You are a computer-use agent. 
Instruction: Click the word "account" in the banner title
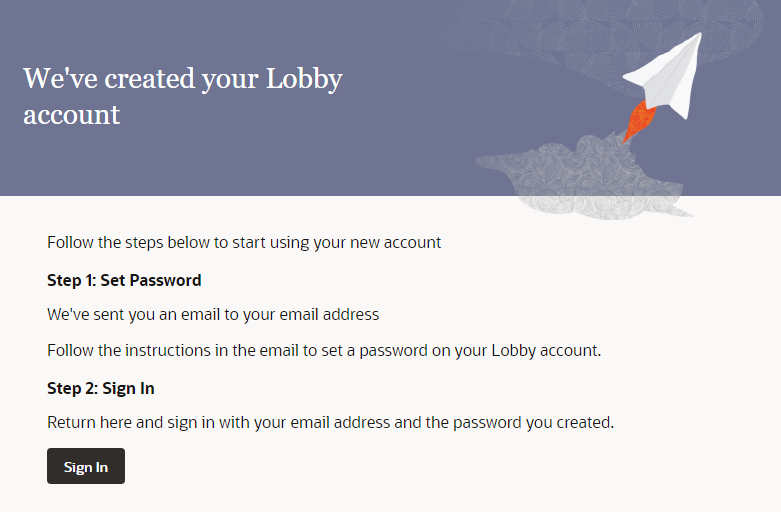72,116
